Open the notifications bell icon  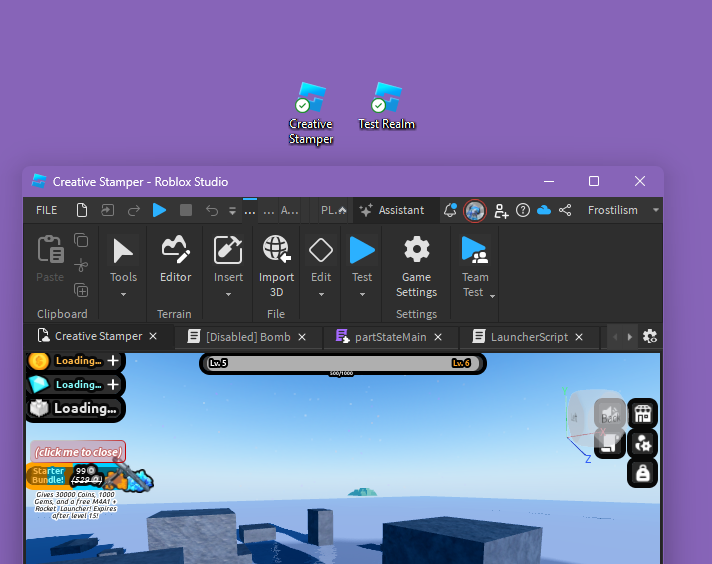click(x=450, y=210)
